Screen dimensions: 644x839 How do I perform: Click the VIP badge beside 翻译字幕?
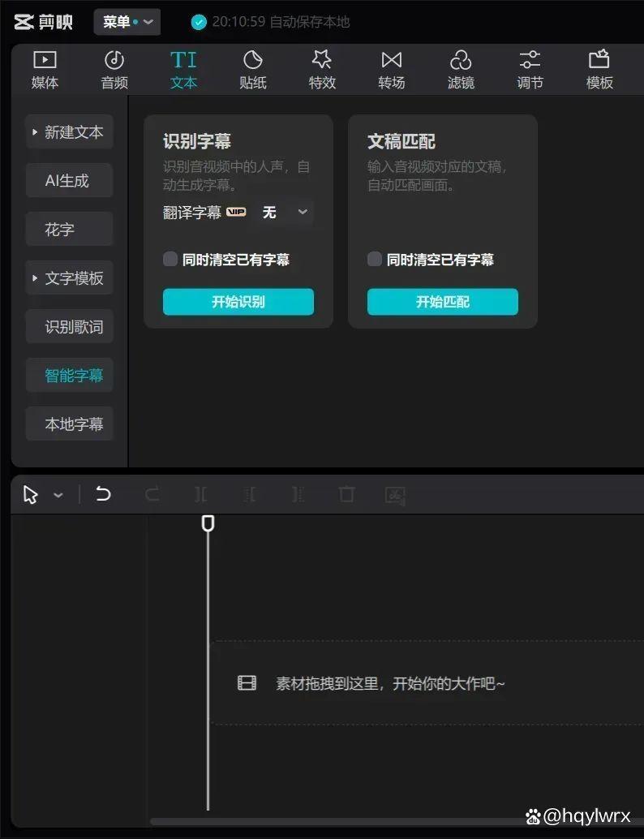[236, 212]
